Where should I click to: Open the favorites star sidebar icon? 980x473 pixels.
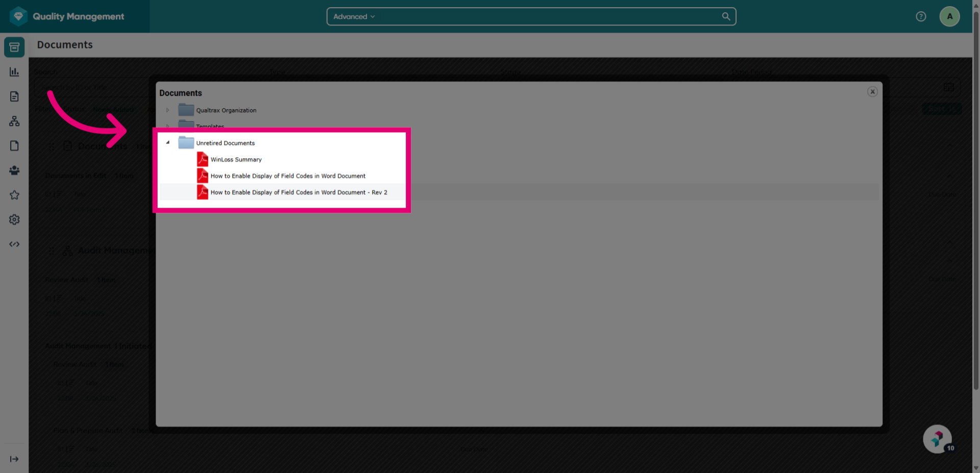(x=14, y=195)
